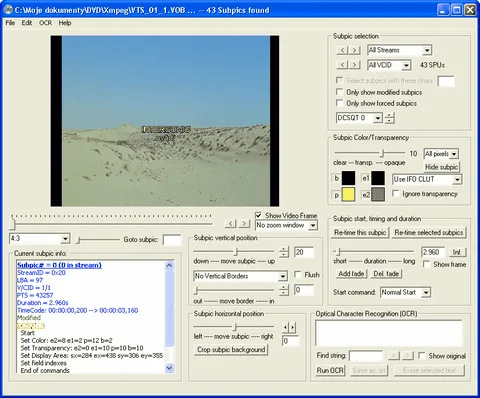This screenshot has width=480, height=398.
Task: Open Normal Start command dropdown
Action: click(x=426, y=292)
